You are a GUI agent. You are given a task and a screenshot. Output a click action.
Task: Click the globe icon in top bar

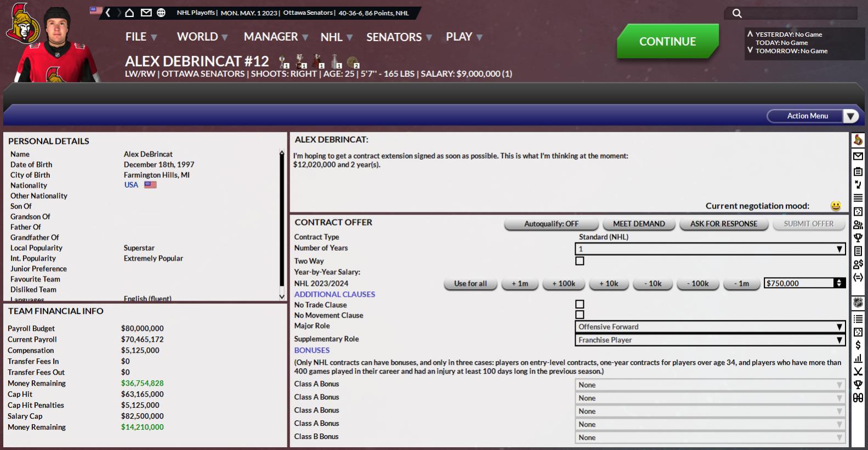[x=161, y=13]
